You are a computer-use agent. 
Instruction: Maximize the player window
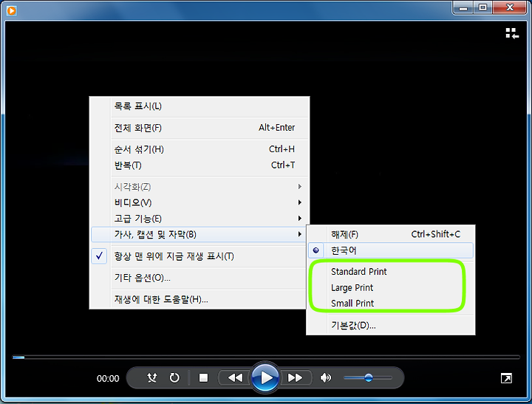point(482,8)
